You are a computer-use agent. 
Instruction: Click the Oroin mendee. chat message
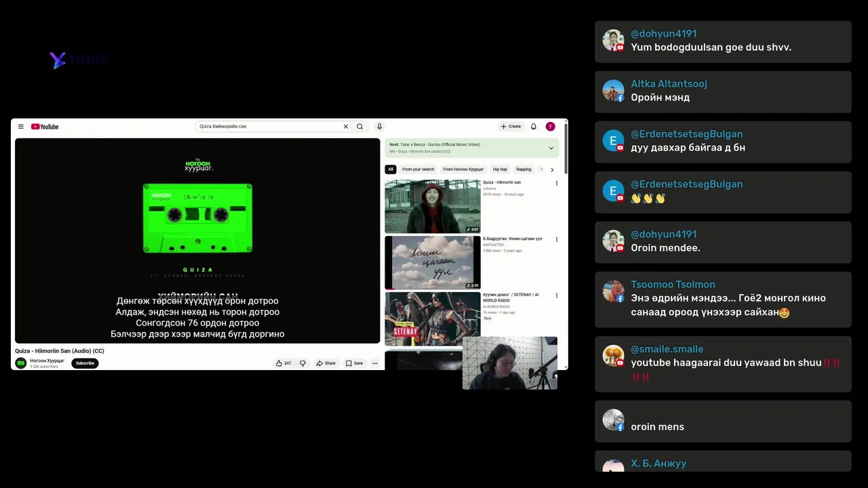click(666, 248)
